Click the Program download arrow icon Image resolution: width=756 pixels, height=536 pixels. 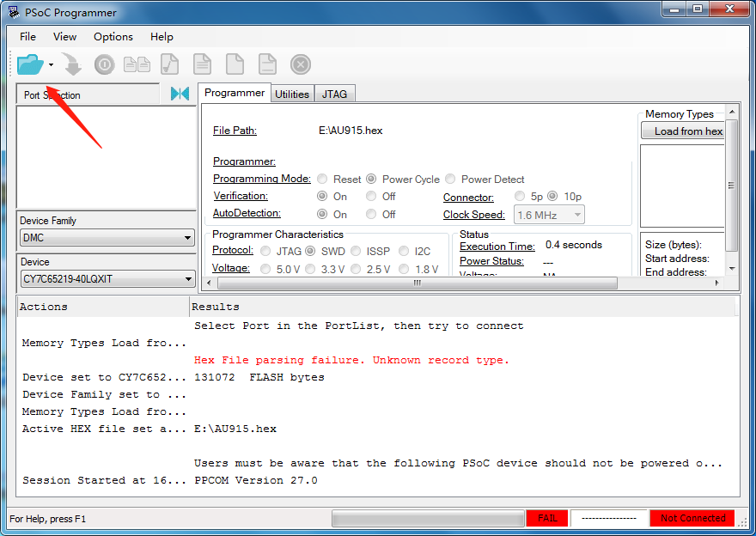pyautogui.click(x=73, y=64)
